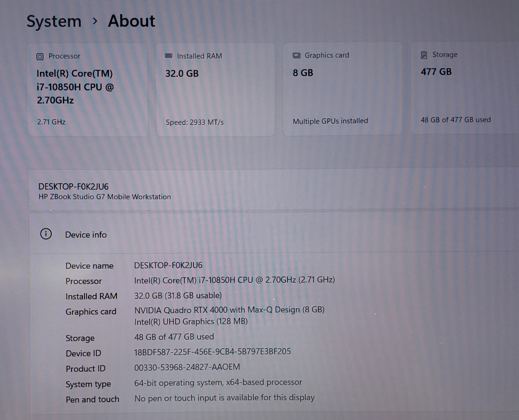Open the Installed RAM summary card
This screenshot has height=420, width=519.
click(215, 89)
